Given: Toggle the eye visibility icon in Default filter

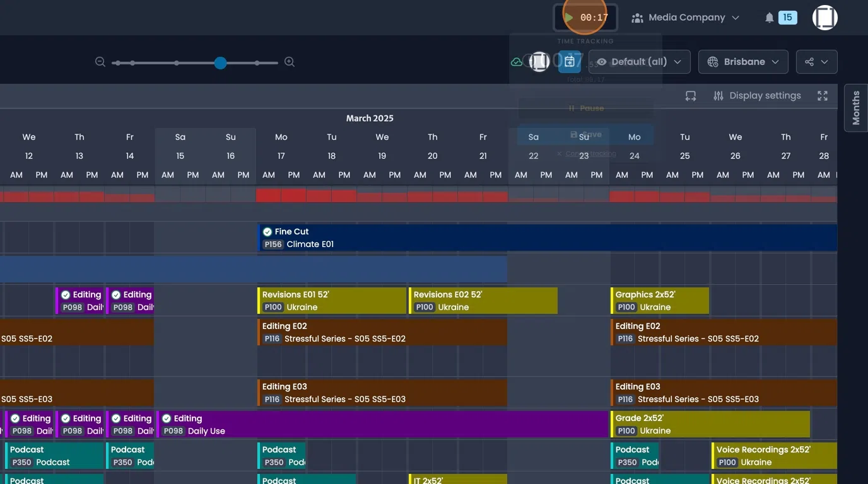Looking at the screenshot, I should [x=601, y=62].
